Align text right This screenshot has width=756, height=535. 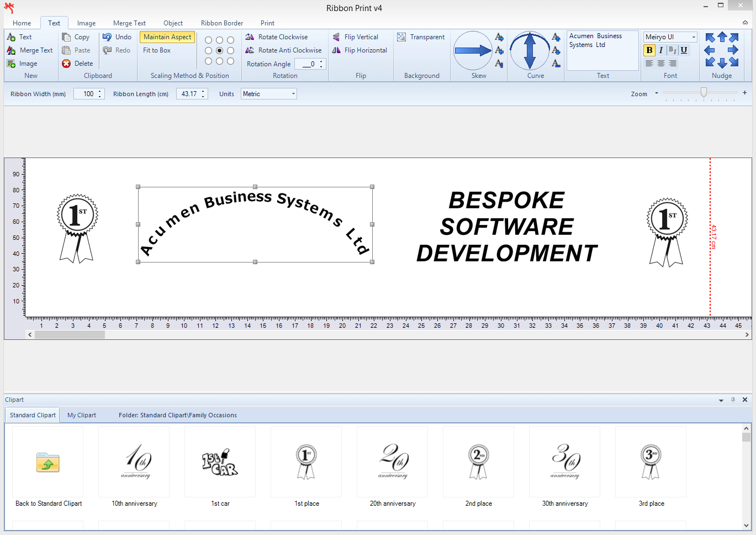(x=673, y=64)
